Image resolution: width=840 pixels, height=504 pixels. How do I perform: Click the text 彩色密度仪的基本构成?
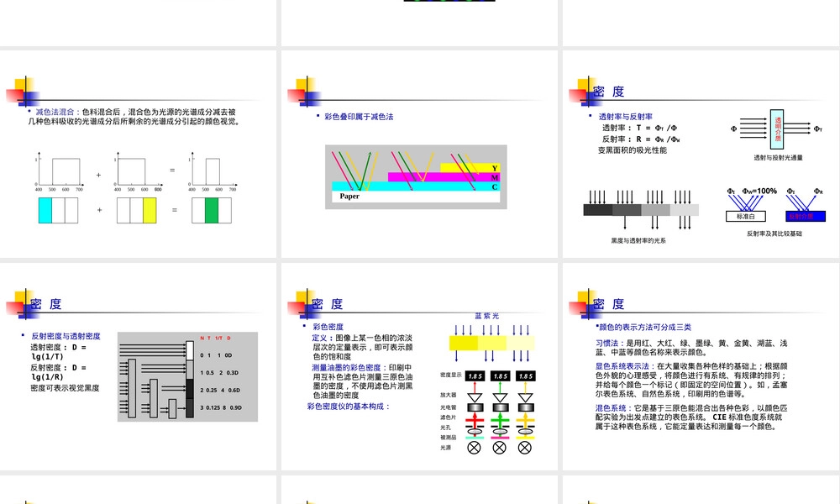click(349, 406)
